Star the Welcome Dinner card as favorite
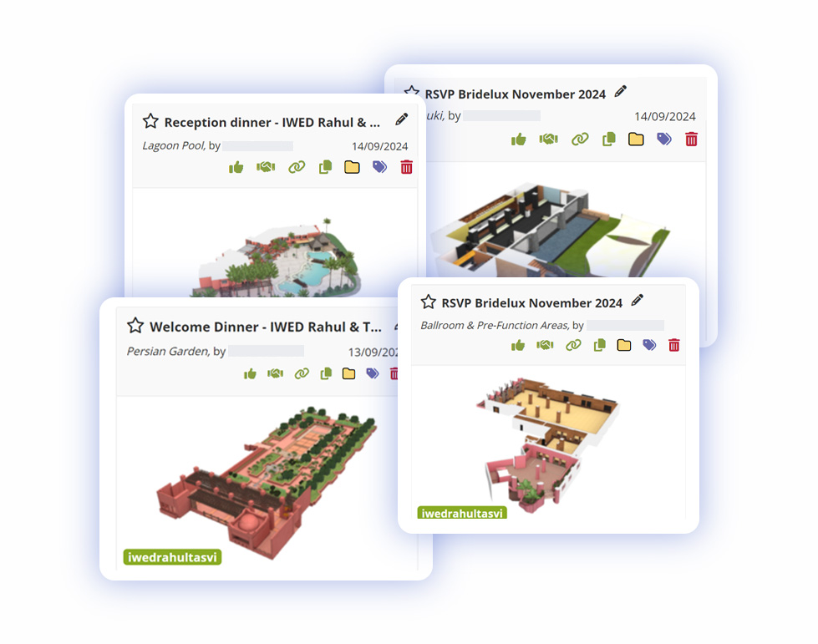This screenshot has width=818, height=644. coord(135,326)
